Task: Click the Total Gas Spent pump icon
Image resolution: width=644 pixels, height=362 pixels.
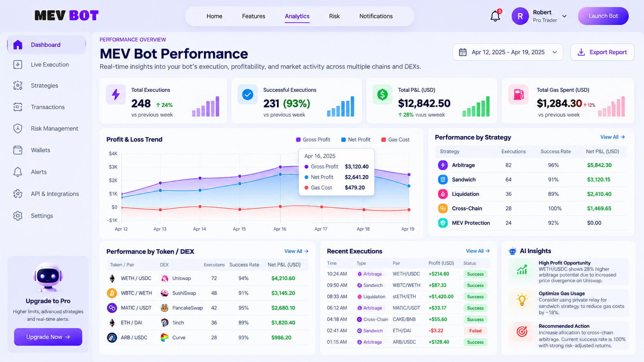Action: (518, 94)
